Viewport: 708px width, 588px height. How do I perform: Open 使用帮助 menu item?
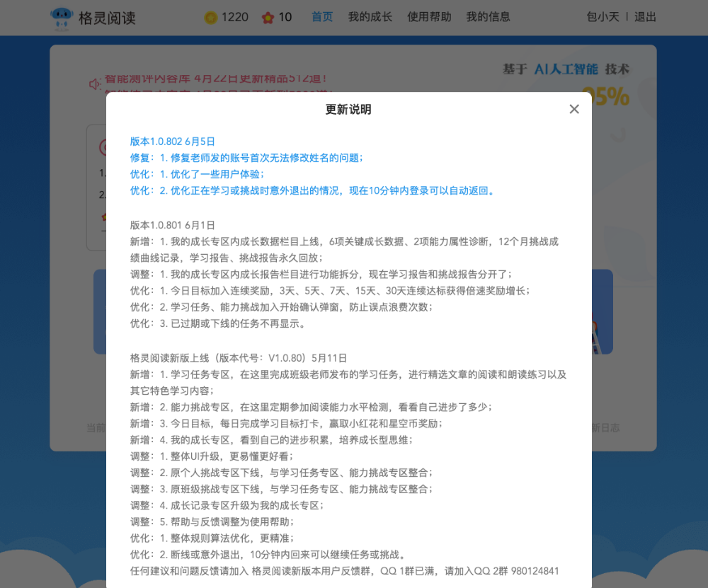(x=429, y=17)
